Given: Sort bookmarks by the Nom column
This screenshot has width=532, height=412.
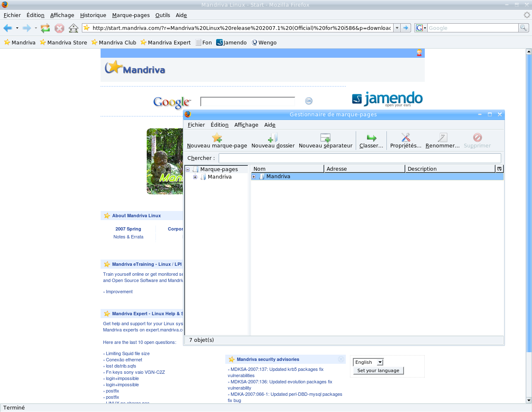Looking at the screenshot, I should [x=287, y=169].
